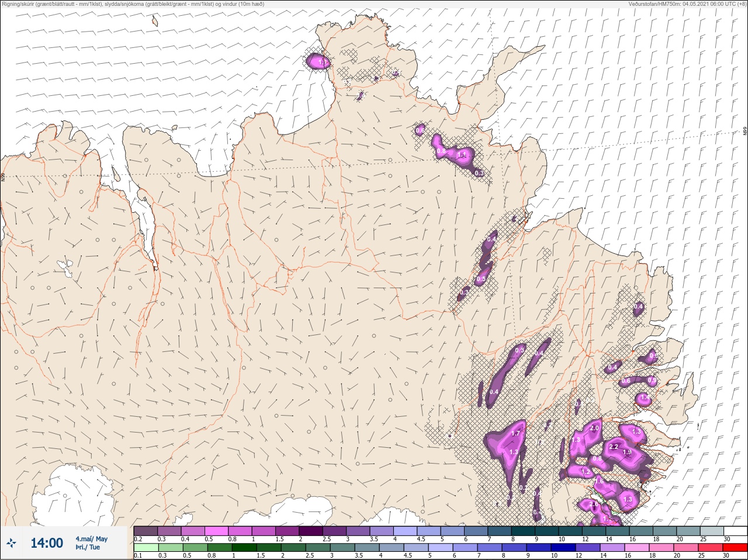Click the Rigning/skúrir map title caption
The height and width of the screenshot is (560, 748).
click(x=133, y=4)
